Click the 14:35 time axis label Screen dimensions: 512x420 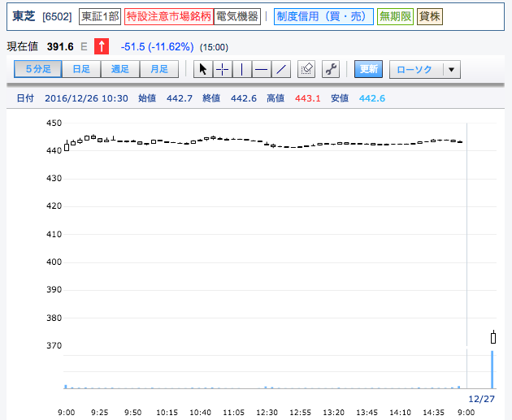click(x=433, y=413)
